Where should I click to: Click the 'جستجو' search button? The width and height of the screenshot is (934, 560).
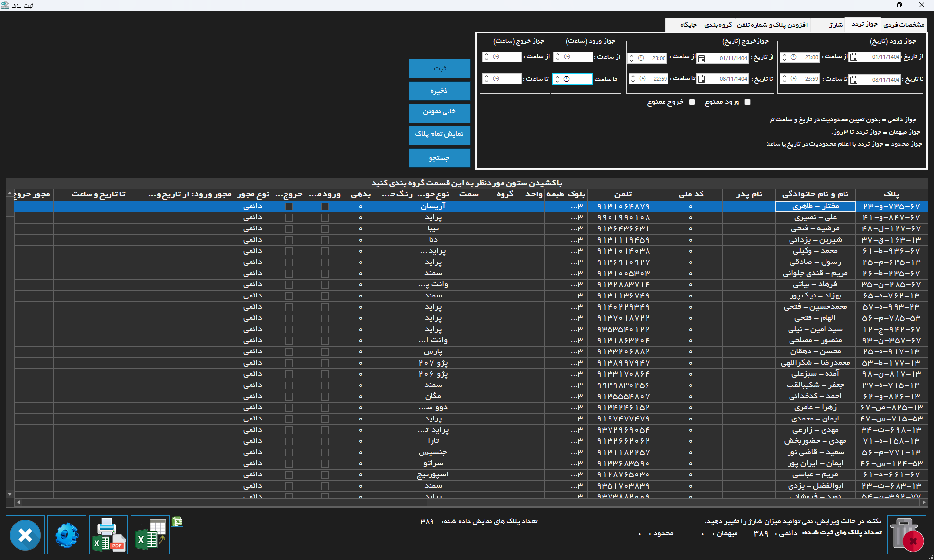pos(439,158)
